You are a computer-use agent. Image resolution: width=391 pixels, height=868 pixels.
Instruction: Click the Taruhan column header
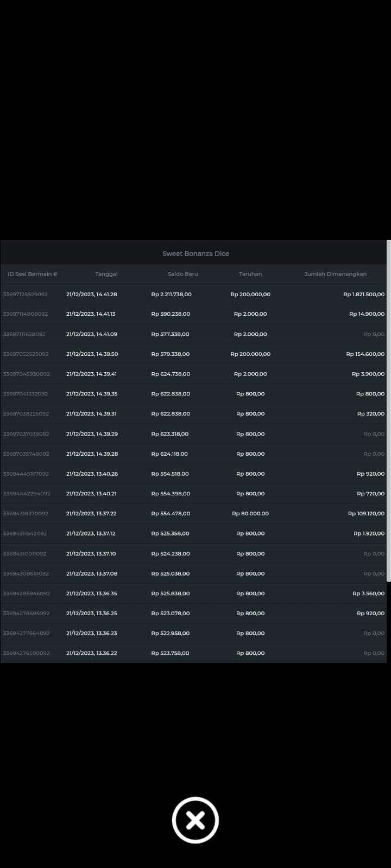pos(250,274)
